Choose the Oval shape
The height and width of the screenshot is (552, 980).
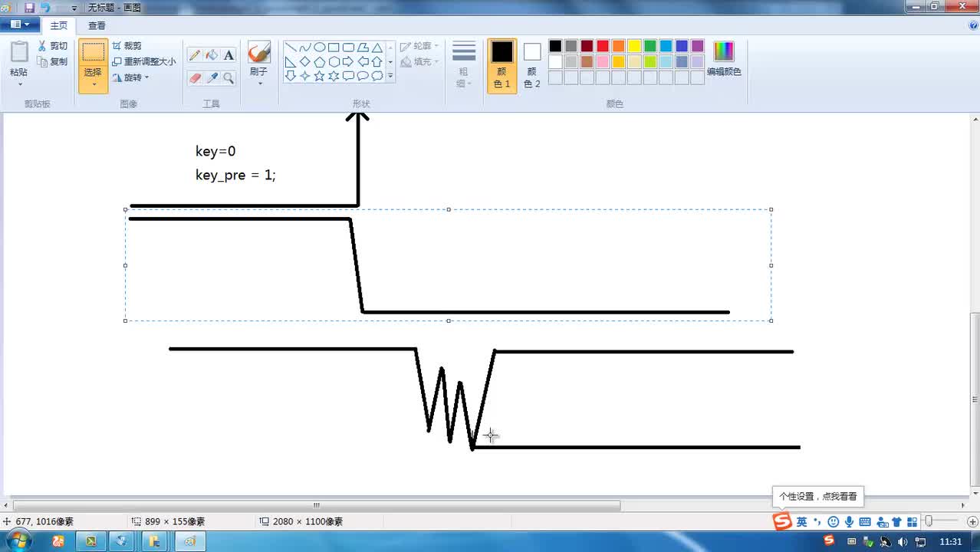click(x=319, y=48)
